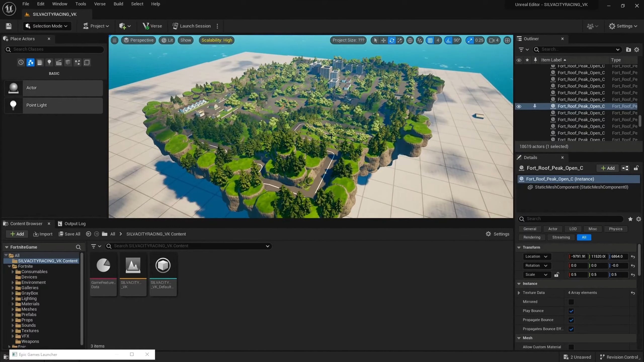This screenshot has width=644, height=362.
Task: Open the Perspective viewport dropdown
Action: point(138,40)
